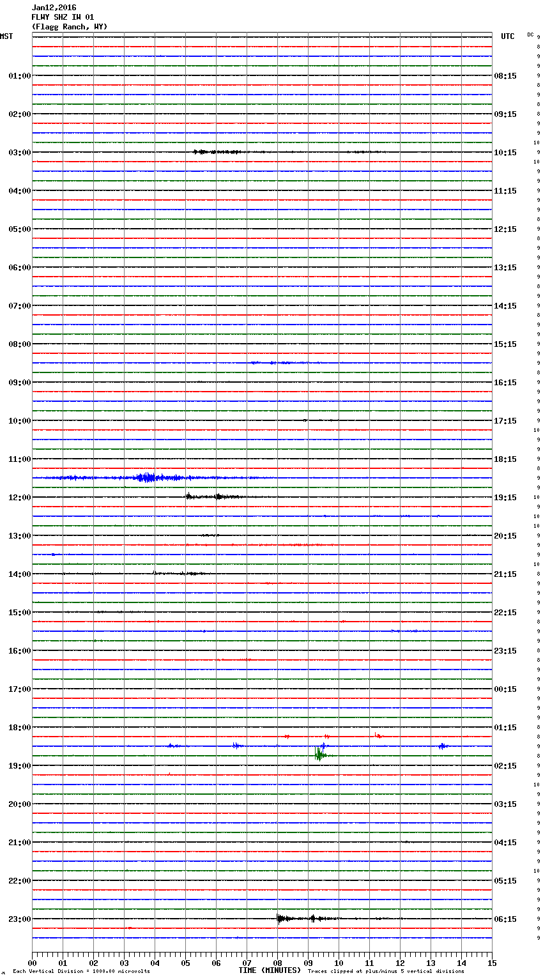Click the FLWY SHZ IW 01 station code

(x=63, y=17)
